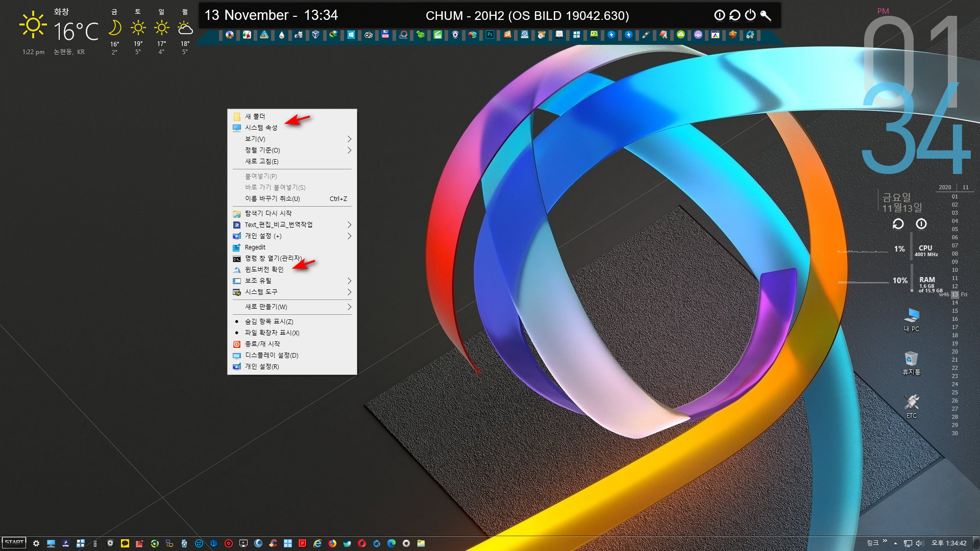This screenshot has width=980, height=551.
Task: Choose 새 폴더 from context menu
Action: [x=292, y=116]
